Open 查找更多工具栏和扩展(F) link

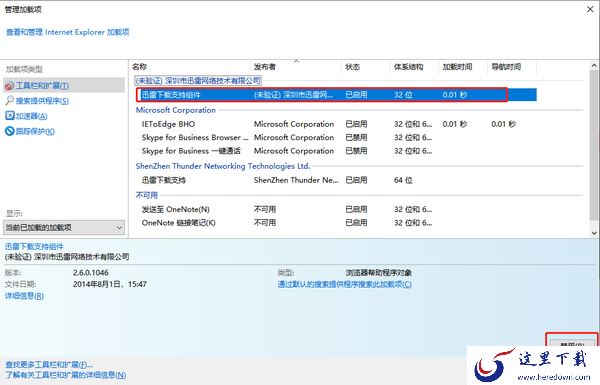tap(49, 364)
